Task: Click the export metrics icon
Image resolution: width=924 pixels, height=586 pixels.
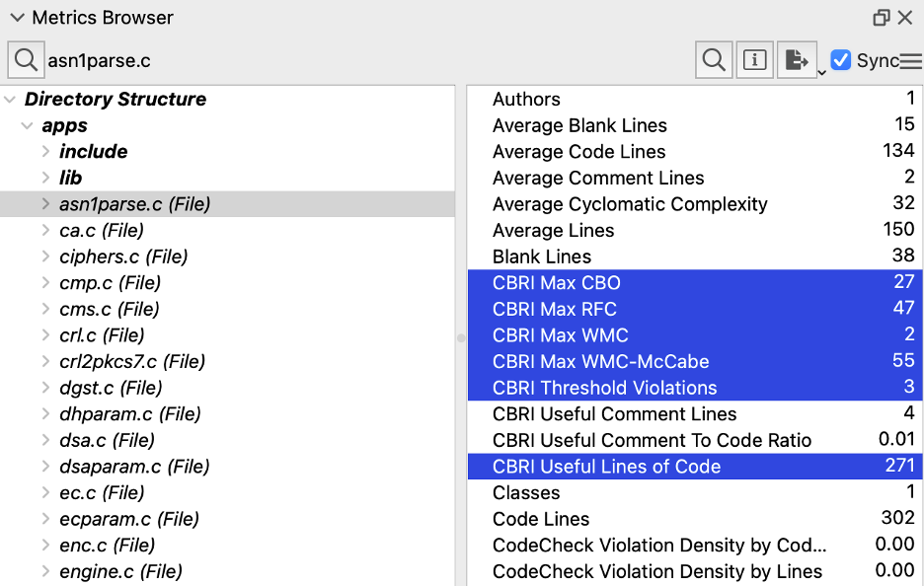Action: 796,59
